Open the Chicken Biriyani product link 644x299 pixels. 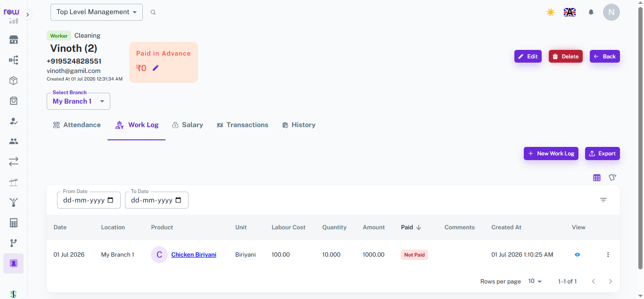pyautogui.click(x=194, y=255)
